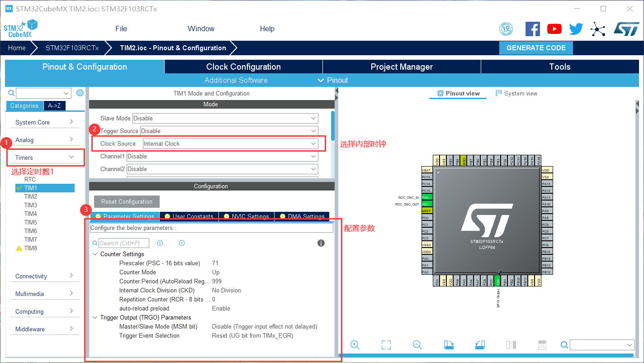Open the DMA Settings tab
The width and height of the screenshot is (644, 363).
tap(302, 216)
